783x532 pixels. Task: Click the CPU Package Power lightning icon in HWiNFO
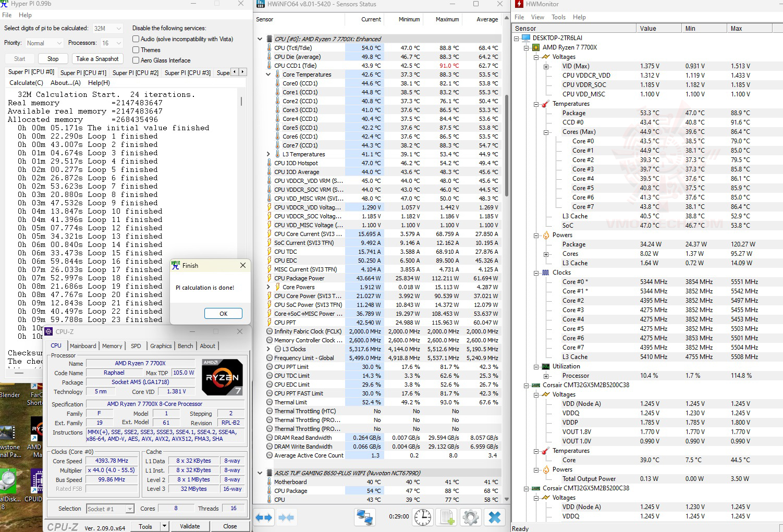[x=269, y=278]
